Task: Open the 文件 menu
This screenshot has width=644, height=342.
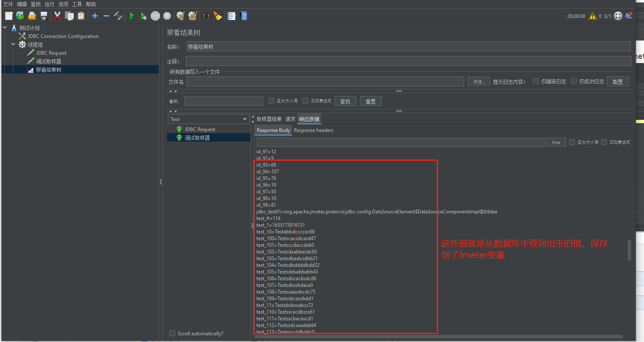Action: click(8, 4)
